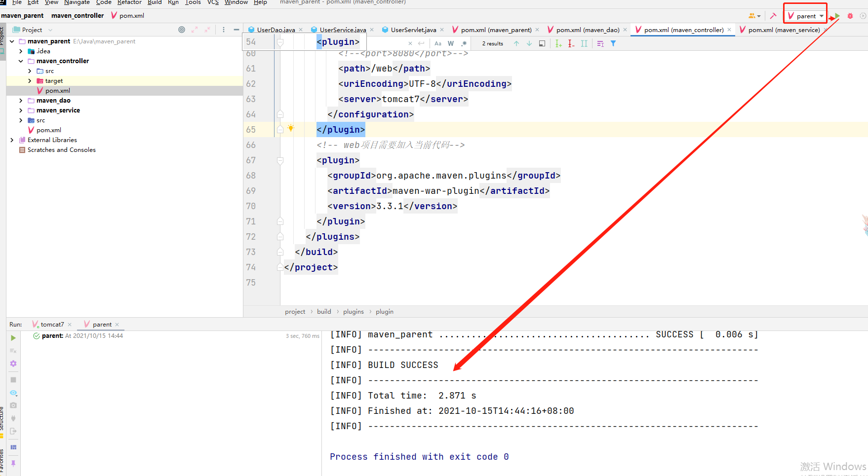Collapse all in Project panel header
This screenshot has height=476, width=868.
coord(207,30)
